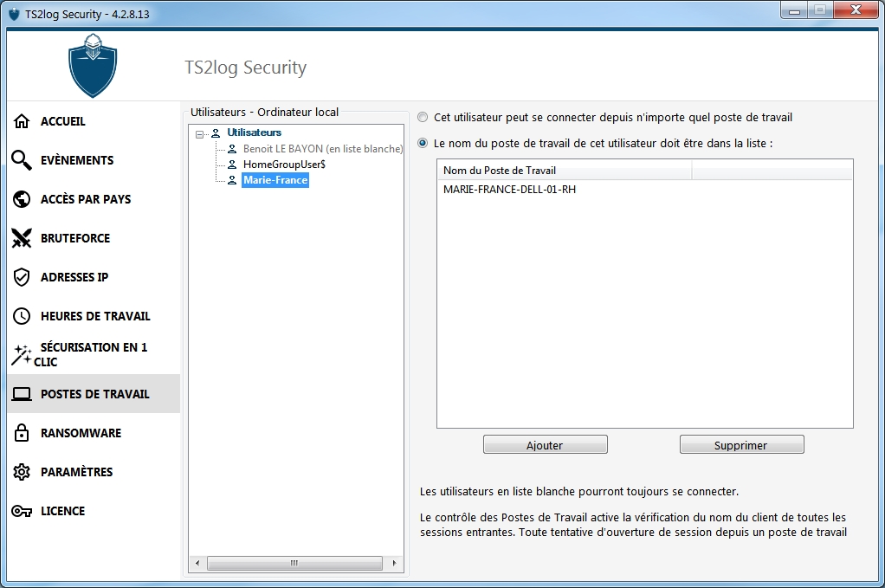Click the Paramètres gear icon
The image size is (885, 588).
coord(22,472)
